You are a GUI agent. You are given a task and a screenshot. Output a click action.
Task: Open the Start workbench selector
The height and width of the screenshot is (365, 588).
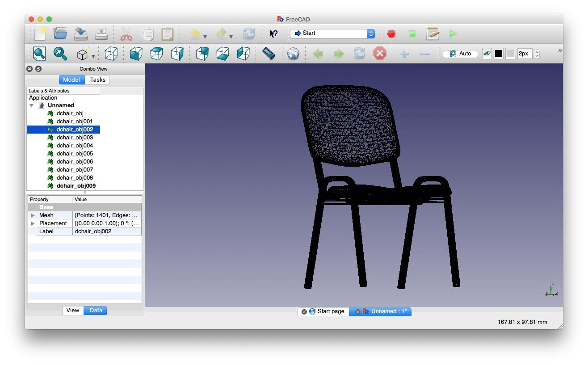(x=332, y=34)
